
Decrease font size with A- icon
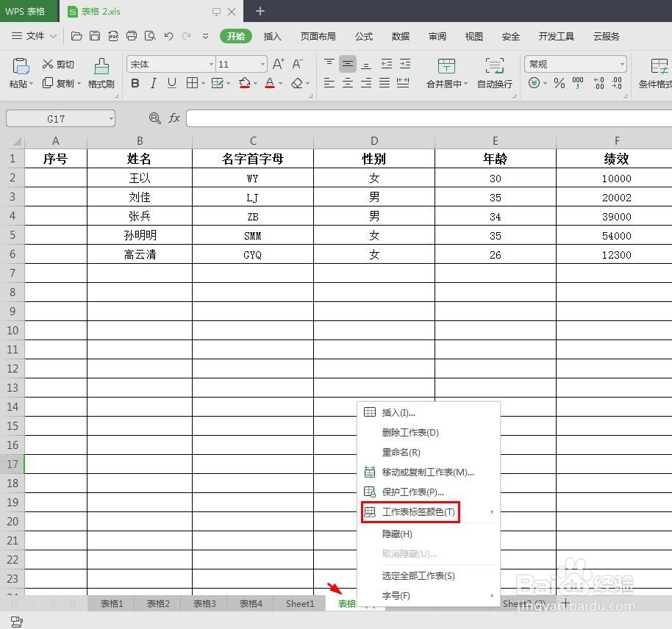[298, 64]
